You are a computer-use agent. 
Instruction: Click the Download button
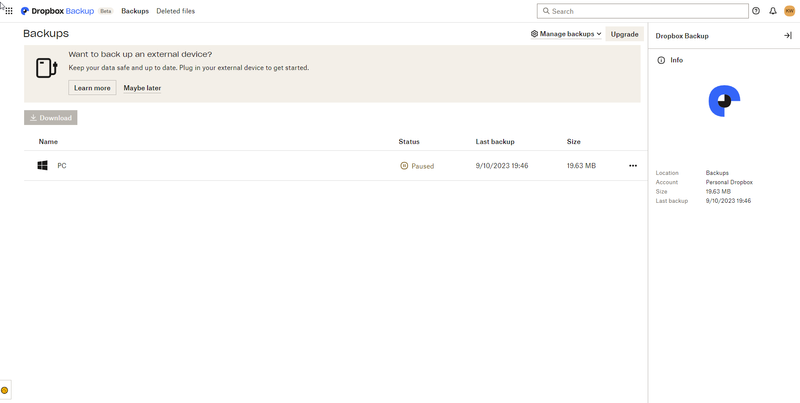coord(51,118)
